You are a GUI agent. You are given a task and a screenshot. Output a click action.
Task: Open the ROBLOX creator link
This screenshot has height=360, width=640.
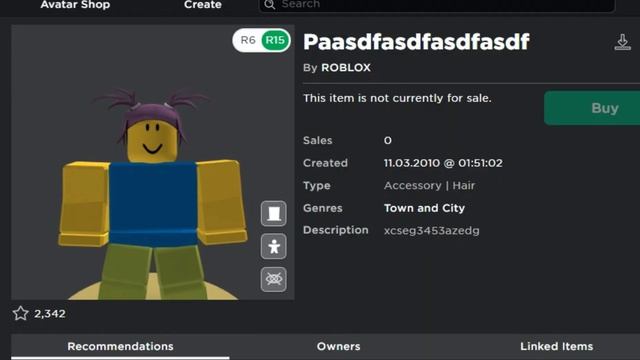(x=346, y=68)
